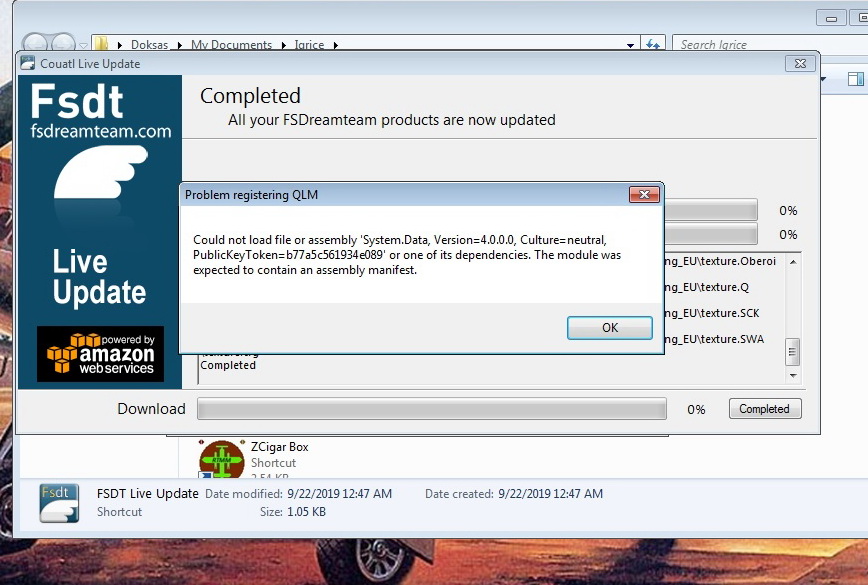
Task: Click the upper progress bar showing 0%
Action: tap(711, 210)
